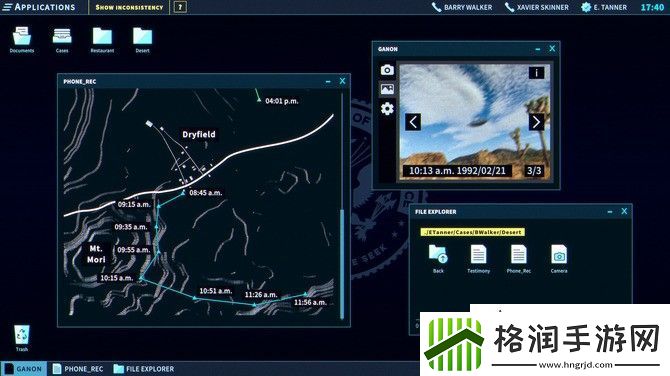Select the 11:26 a.m. map marker
This screenshot has height=376, width=670.
[x=254, y=304]
